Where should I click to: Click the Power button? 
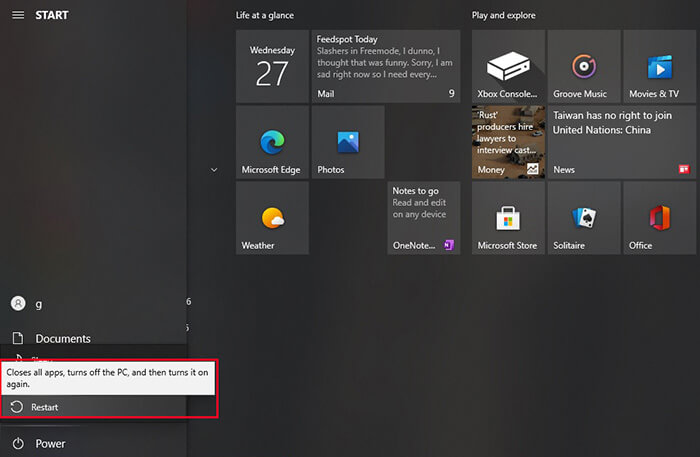pos(93,443)
